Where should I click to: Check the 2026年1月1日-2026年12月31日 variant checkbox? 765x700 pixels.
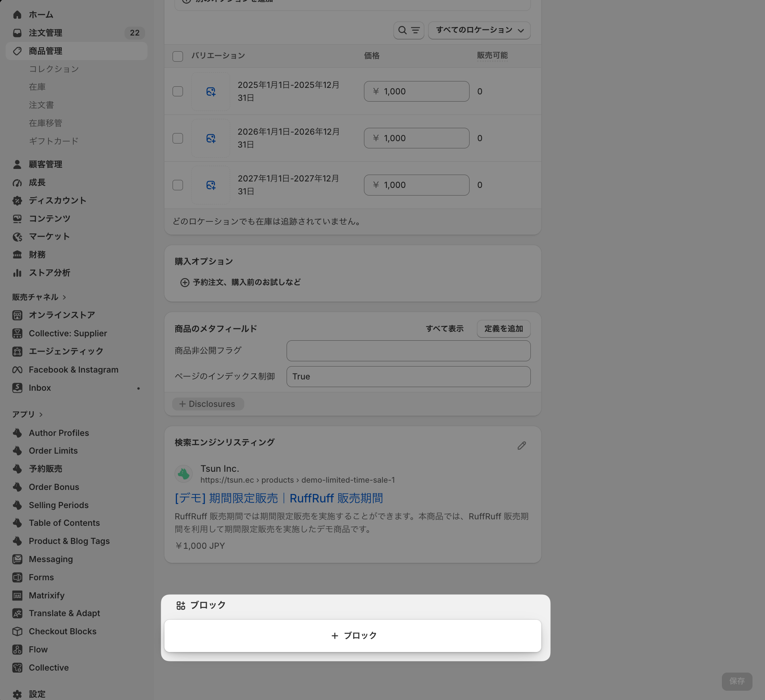tap(178, 138)
